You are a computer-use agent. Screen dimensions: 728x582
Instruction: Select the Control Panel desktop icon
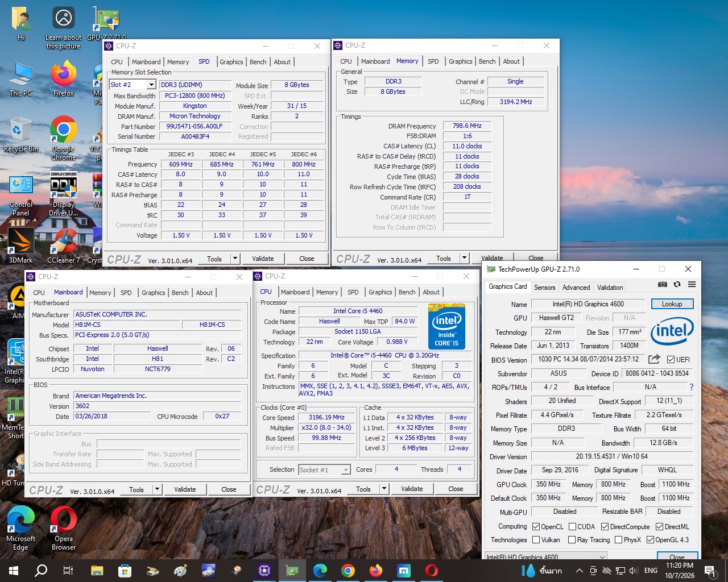click(x=20, y=196)
